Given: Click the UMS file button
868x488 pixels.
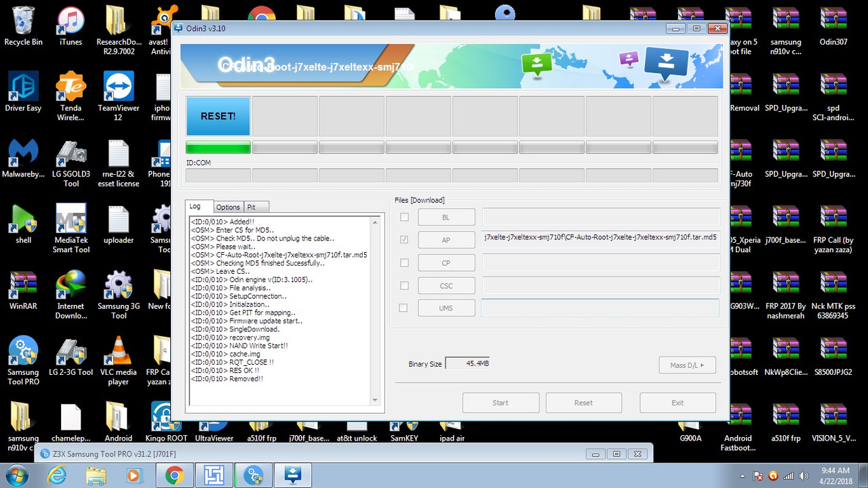Looking at the screenshot, I should (x=446, y=308).
